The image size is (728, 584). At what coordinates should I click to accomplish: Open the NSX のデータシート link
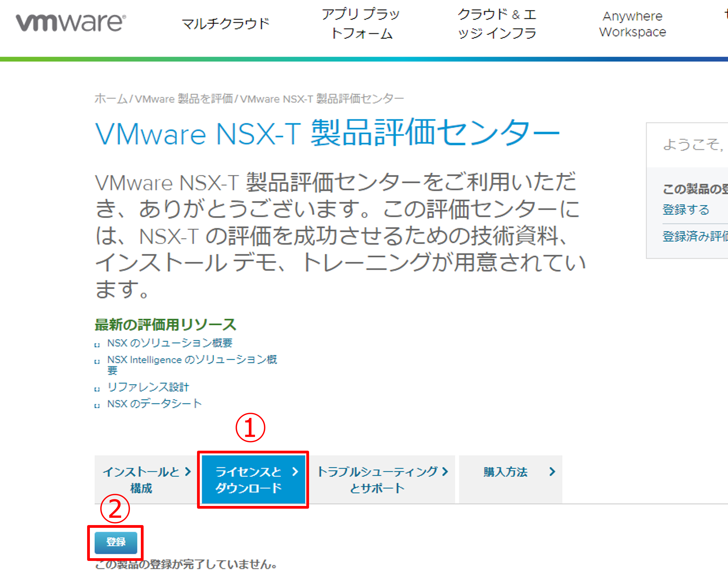[154, 403]
